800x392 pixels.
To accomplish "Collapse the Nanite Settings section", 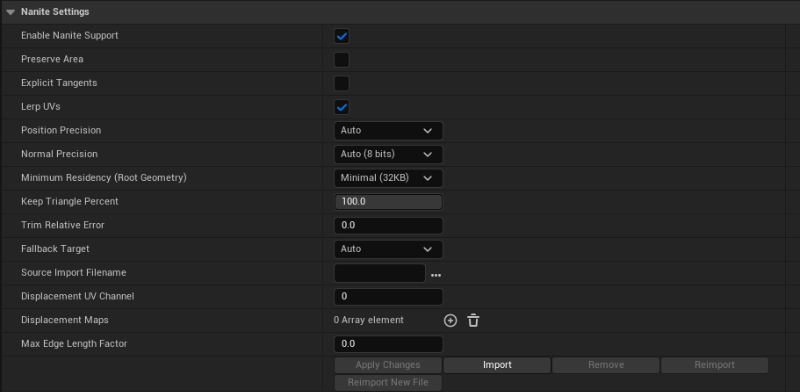I will [11, 12].
